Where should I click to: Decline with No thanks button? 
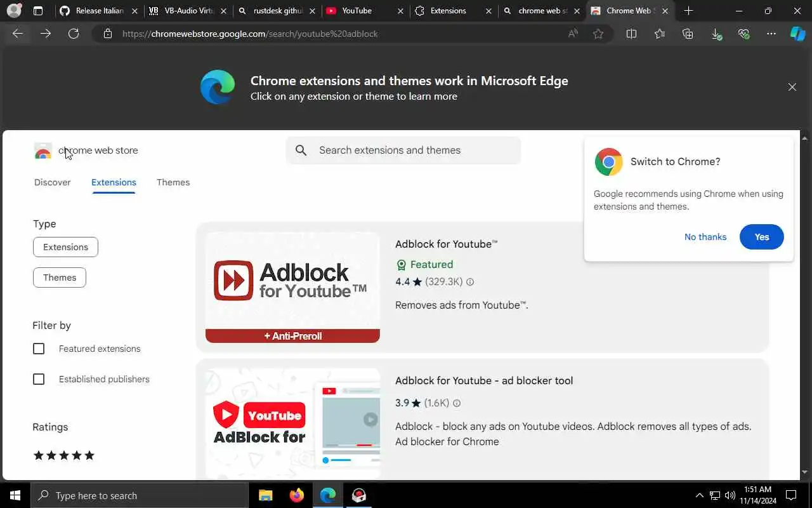click(x=705, y=237)
